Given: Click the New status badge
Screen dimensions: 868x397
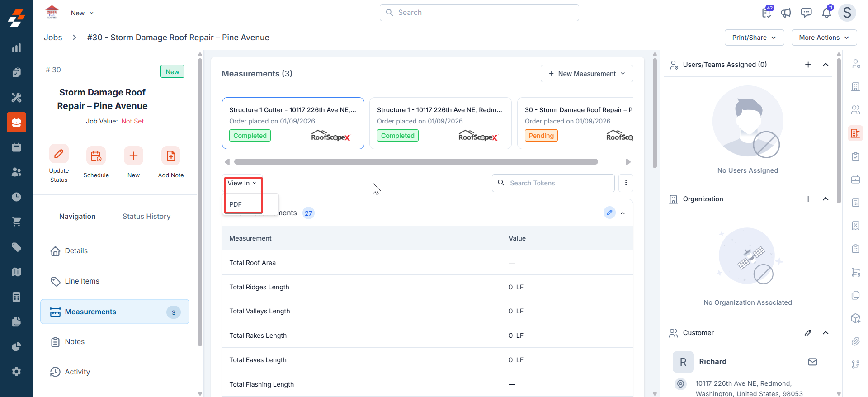Looking at the screenshot, I should point(172,71).
